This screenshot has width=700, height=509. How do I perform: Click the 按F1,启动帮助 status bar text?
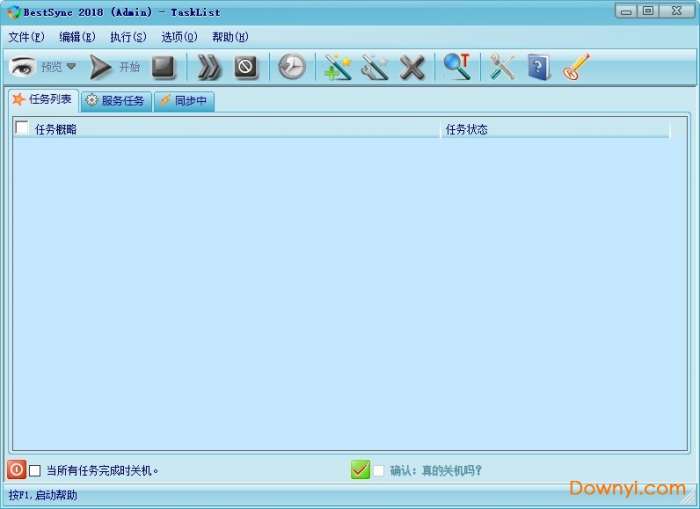point(43,495)
